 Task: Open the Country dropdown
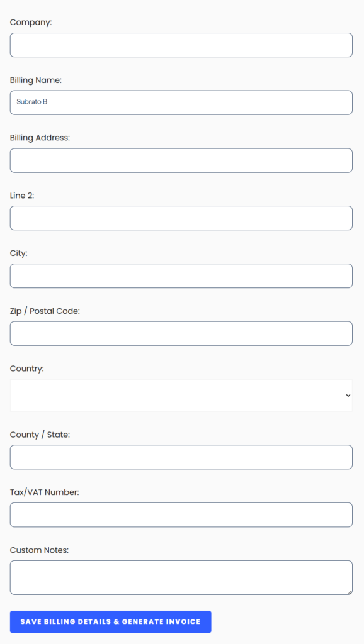pyautogui.click(x=181, y=395)
